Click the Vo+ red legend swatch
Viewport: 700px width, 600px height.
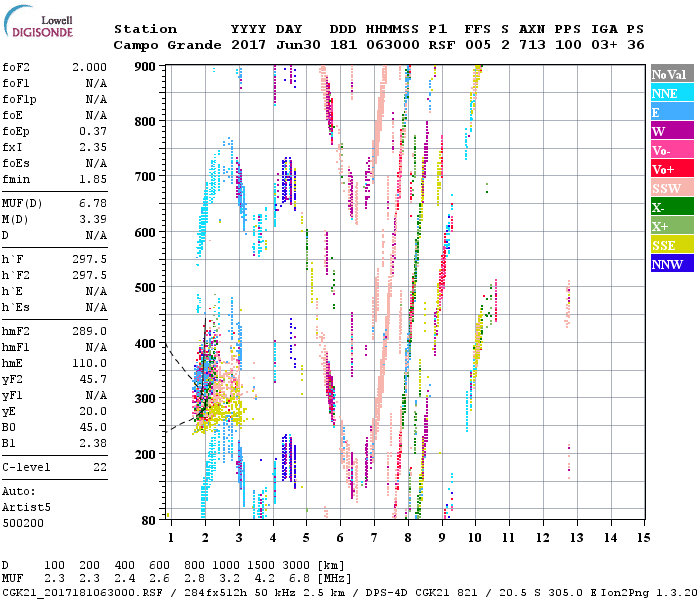point(671,169)
